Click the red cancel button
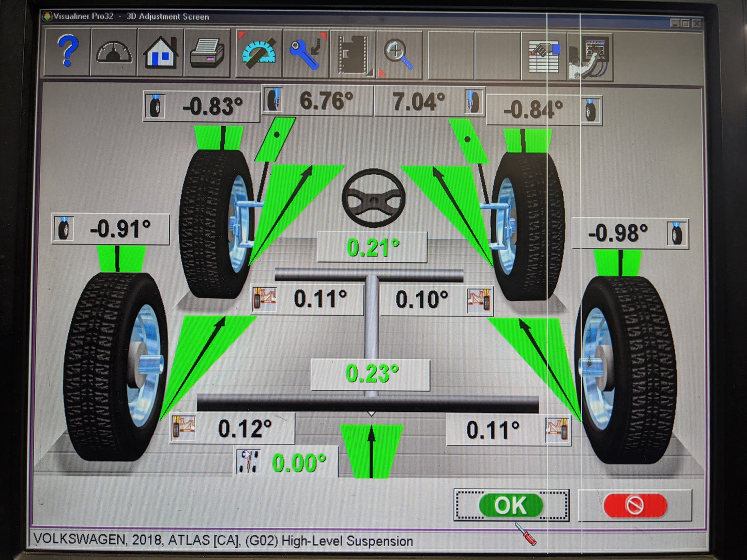Viewport: 747px width, 560px height. click(635, 505)
